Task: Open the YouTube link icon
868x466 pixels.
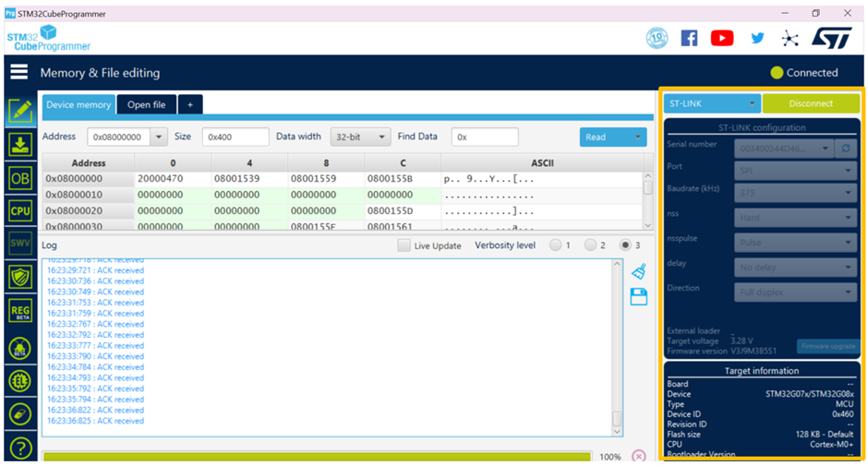Action: pyautogui.click(x=722, y=38)
